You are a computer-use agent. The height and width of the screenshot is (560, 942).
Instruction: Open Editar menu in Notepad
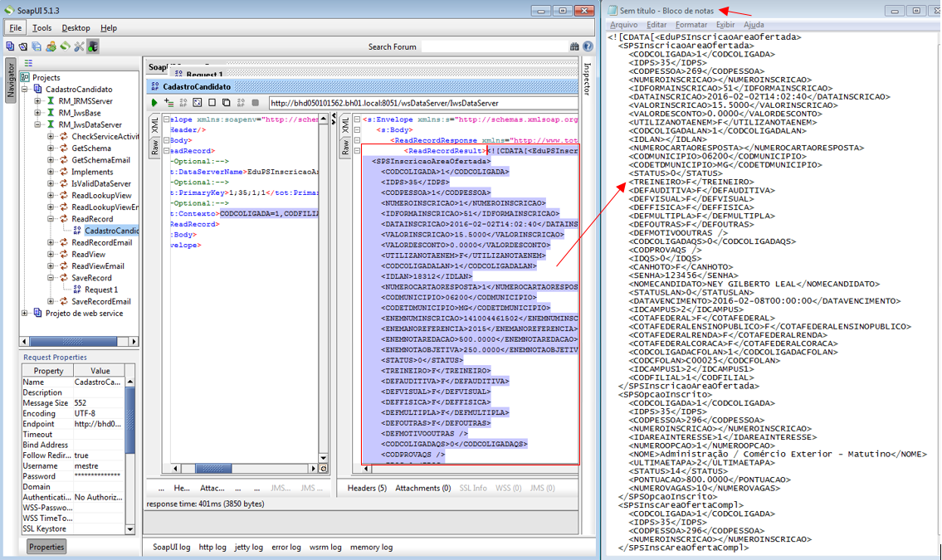[x=656, y=25]
